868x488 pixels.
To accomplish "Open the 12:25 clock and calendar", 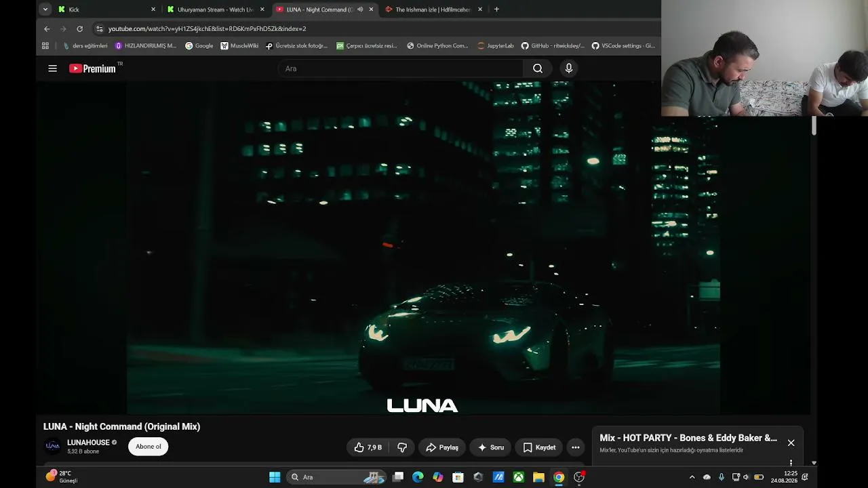I will (785, 477).
